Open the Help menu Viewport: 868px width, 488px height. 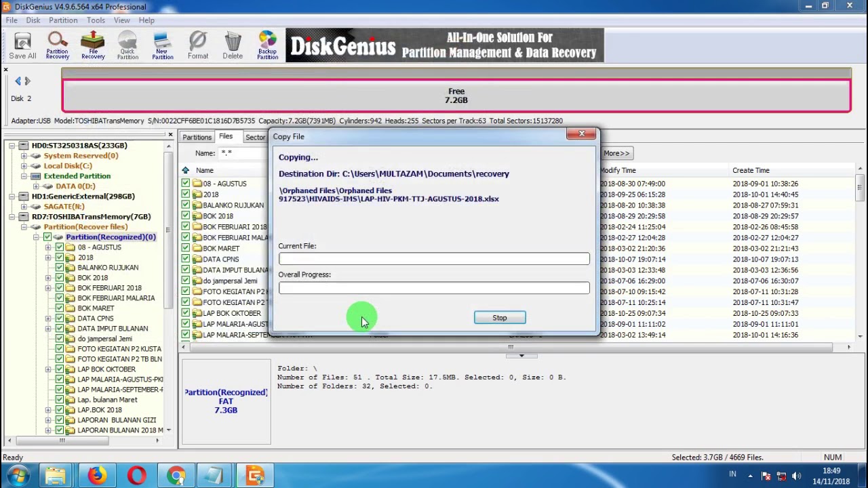click(x=146, y=20)
